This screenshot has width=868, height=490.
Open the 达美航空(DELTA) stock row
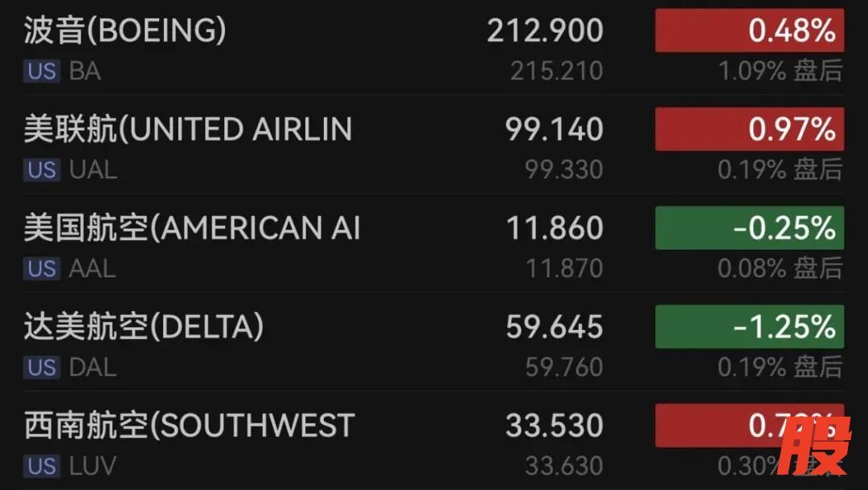tap(143, 327)
